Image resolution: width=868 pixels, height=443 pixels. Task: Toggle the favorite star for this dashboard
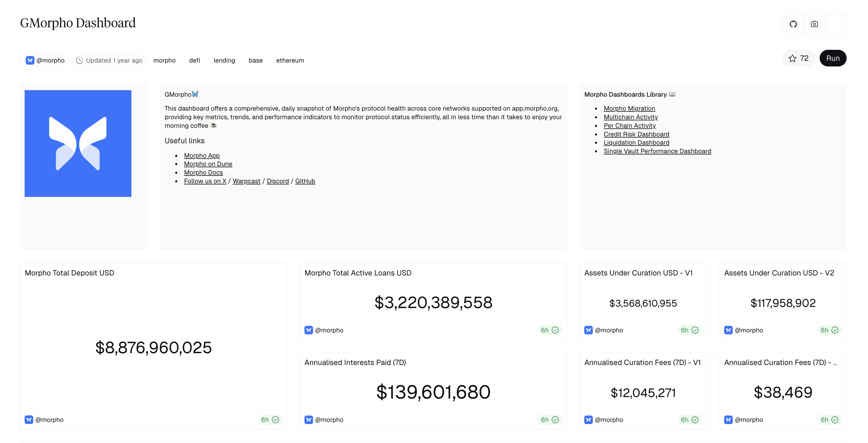point(792,58)
